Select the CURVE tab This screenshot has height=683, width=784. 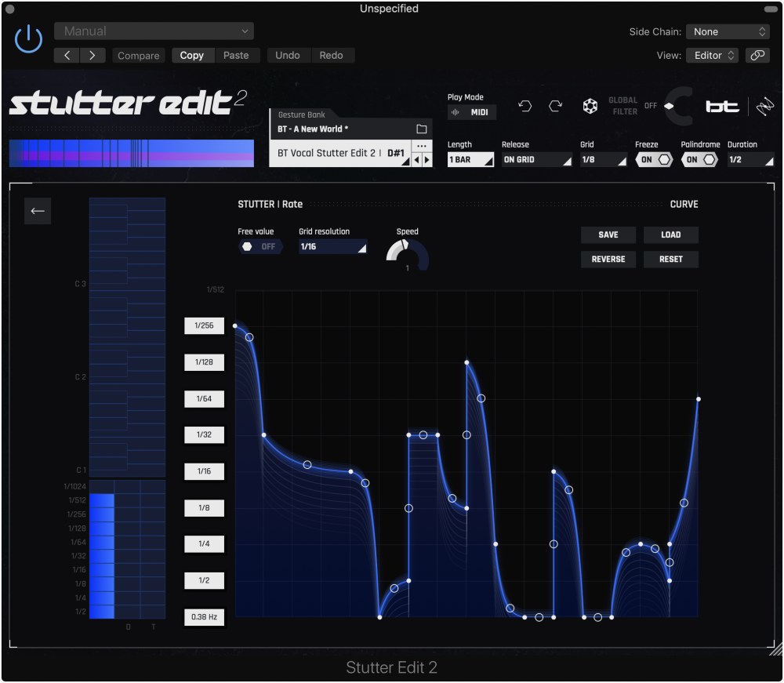coord(683,204)
